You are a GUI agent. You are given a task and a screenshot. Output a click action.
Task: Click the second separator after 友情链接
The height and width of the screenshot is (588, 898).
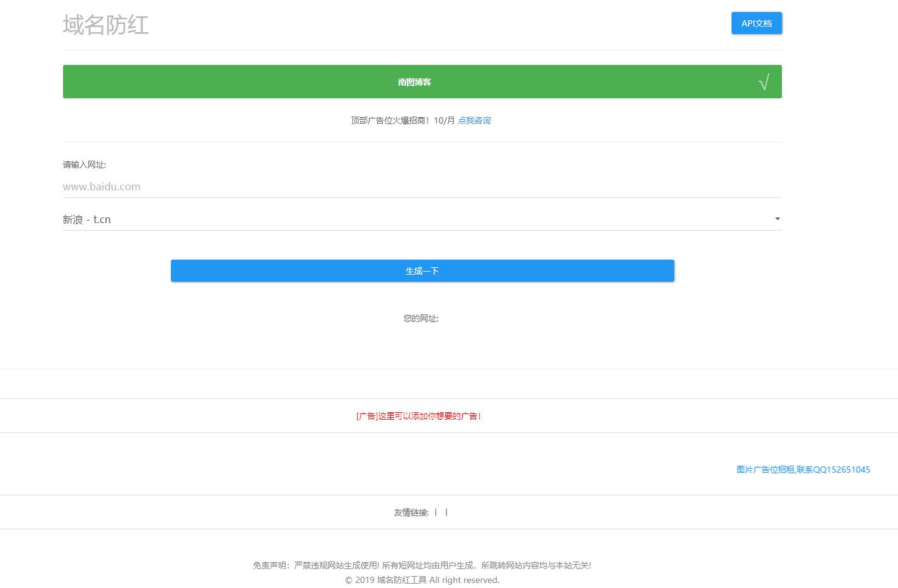(x=446, y=512)
